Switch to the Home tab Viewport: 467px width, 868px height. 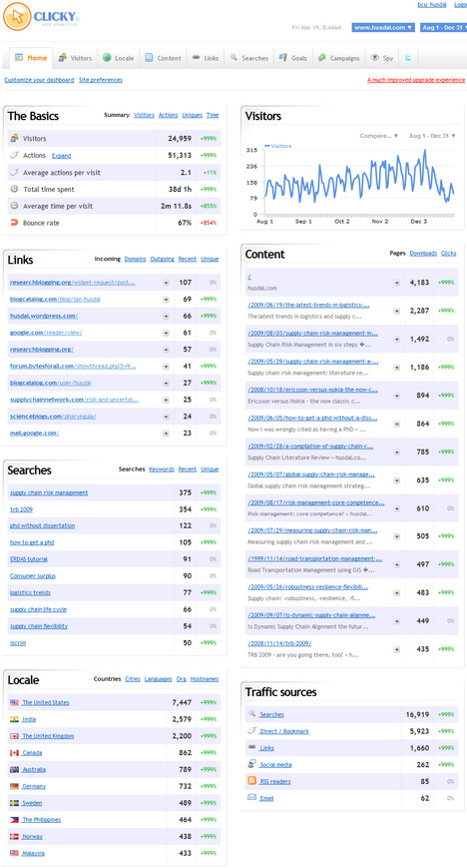(31, 58)
